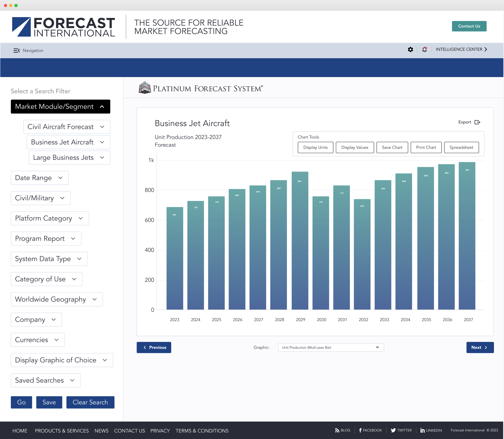Image resolution: width=504 pixels, height=439 pixels.
Task: Open the Saved Searches dropdown
Action: point(46,380)
